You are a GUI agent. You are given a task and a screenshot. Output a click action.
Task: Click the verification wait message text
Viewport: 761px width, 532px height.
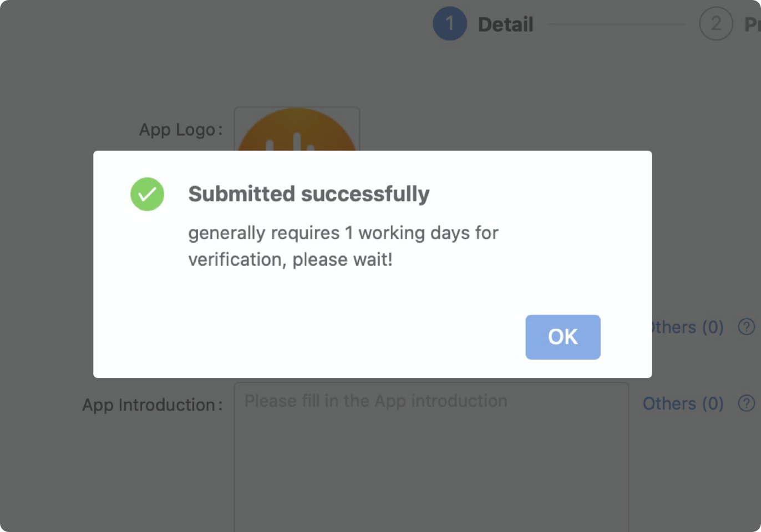pos(343,246)
